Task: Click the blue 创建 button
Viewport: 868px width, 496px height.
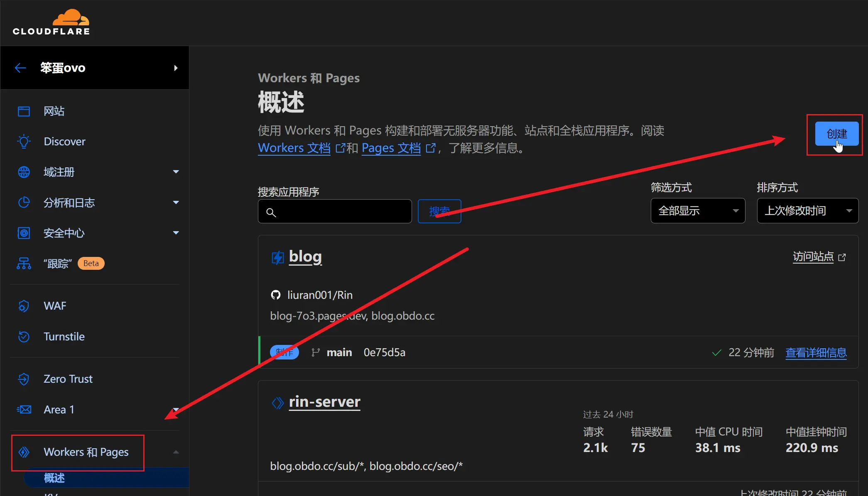Action: [836, 134]
